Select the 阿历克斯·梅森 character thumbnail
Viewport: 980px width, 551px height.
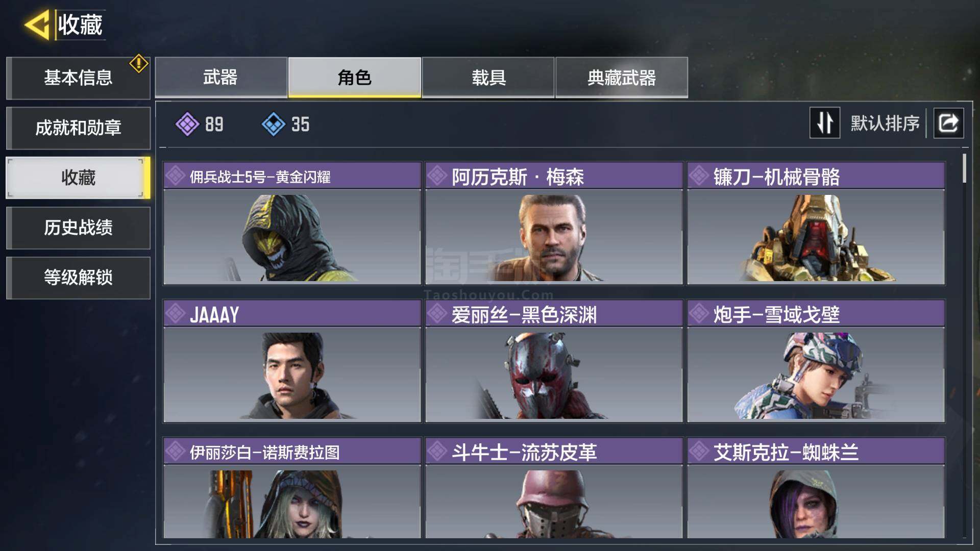(554, 237)
